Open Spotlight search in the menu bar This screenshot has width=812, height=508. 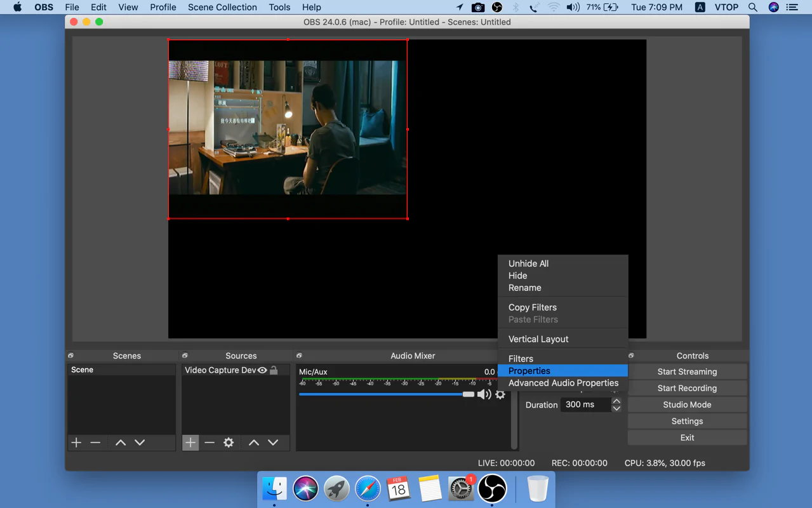click(x=753, y=7)
